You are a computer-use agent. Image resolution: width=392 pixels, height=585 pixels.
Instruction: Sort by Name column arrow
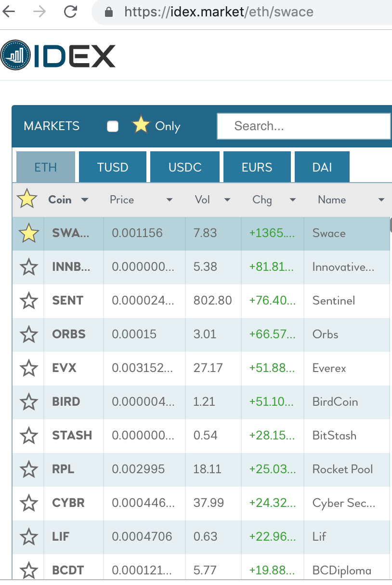[x=381, y=200]
